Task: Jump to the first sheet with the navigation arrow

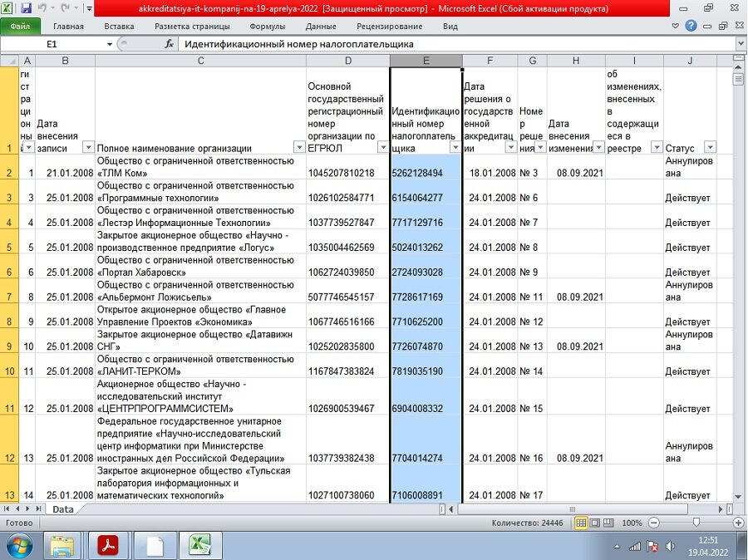Action: [x=7, y=509]
